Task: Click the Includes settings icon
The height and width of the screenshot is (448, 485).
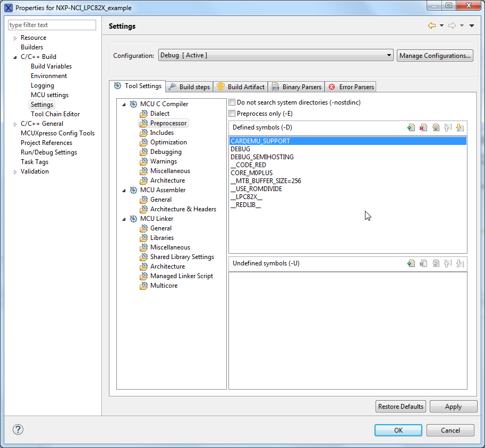Action: (x=144, y=133)
